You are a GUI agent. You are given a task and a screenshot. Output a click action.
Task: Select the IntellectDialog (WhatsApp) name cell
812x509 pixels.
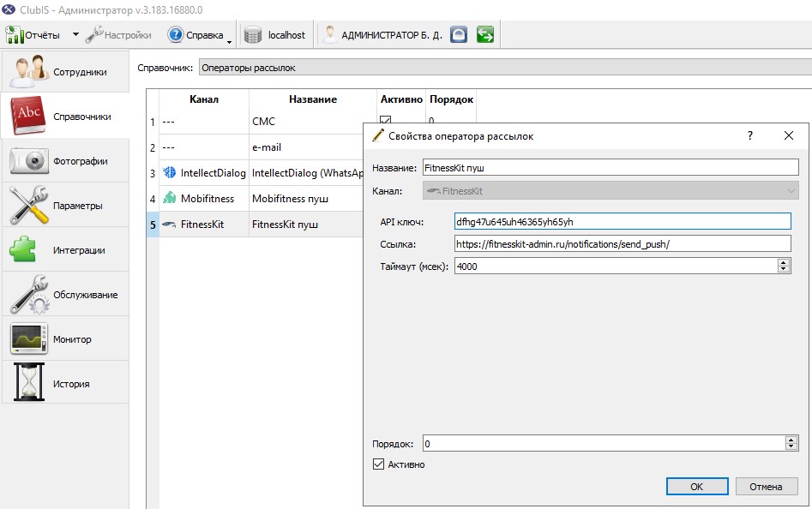click(308, 173)
